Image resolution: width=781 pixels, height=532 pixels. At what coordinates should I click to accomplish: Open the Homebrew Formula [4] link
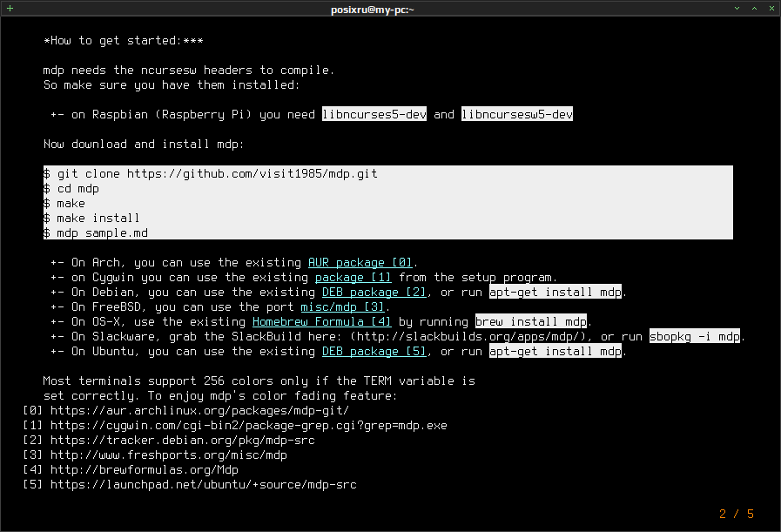pos(322,322)
